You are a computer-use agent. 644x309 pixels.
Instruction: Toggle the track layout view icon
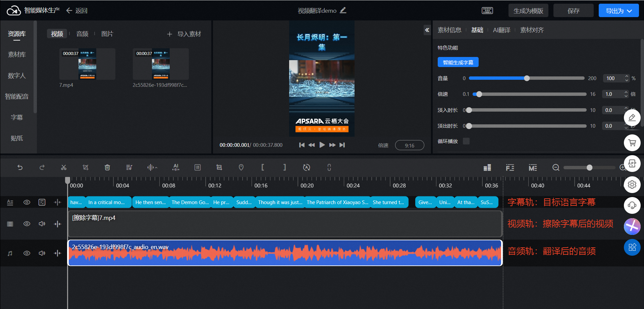pos(487,168)
